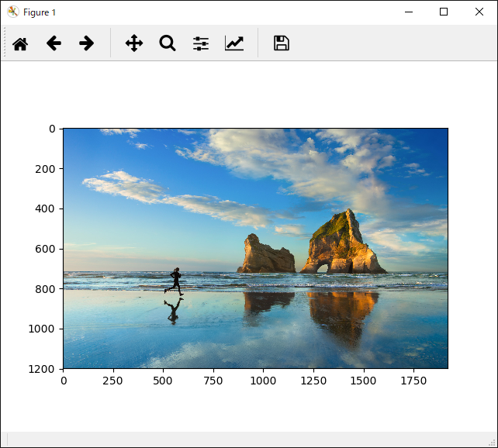The height and width of the screenshot is (448, 498).
Task: Click the 600 tick label on the y-axis
Action: point(47,249)
